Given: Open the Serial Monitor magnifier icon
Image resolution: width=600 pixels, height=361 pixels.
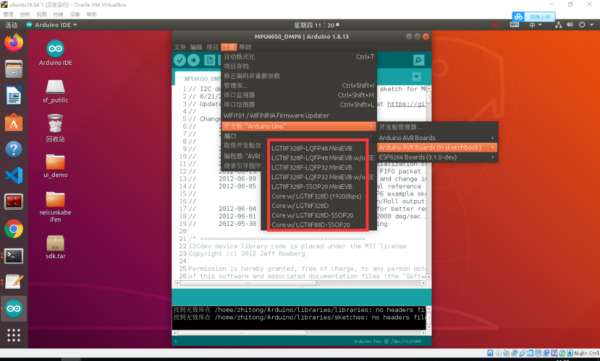Looking at the screenshot, I should pyautogui.click(x=418, y=60).
